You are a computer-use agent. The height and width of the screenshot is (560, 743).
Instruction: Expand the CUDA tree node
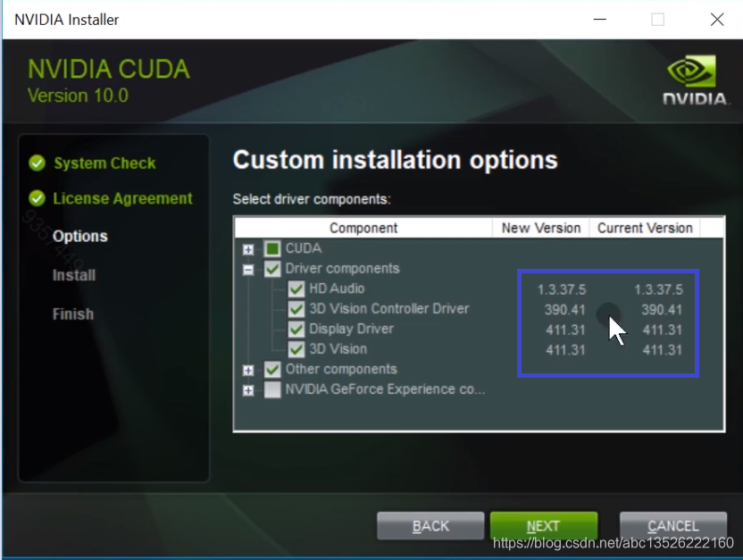point(248,249)
